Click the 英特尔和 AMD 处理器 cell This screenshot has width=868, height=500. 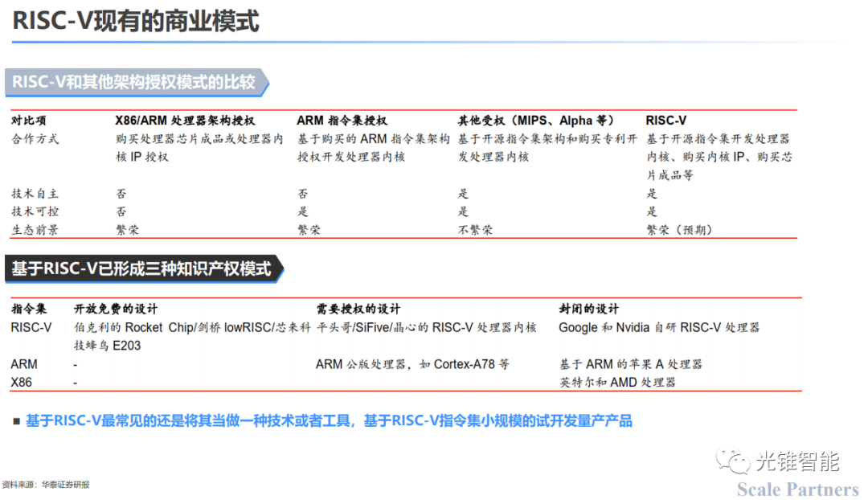[x=617, y=382]
